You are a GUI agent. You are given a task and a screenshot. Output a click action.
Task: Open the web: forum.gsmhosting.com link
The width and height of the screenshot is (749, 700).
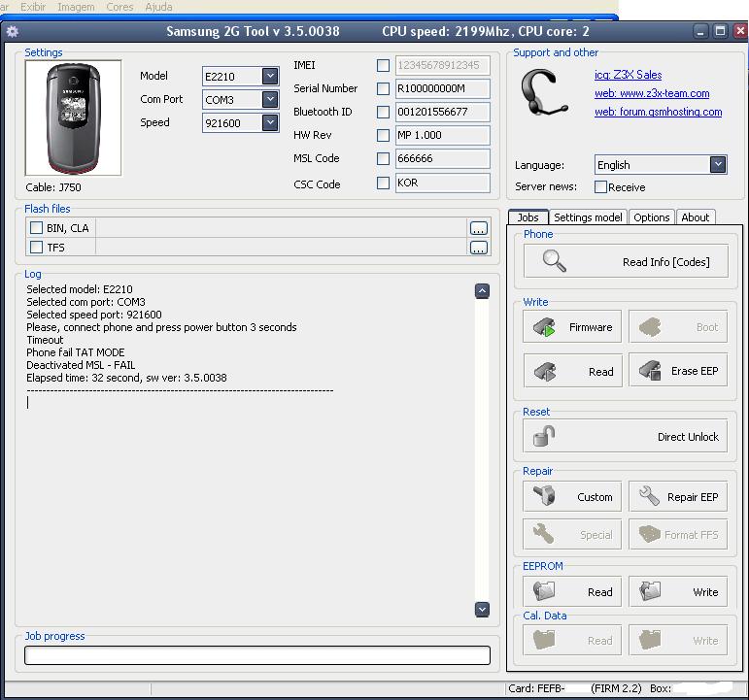(x=658, y=112)
